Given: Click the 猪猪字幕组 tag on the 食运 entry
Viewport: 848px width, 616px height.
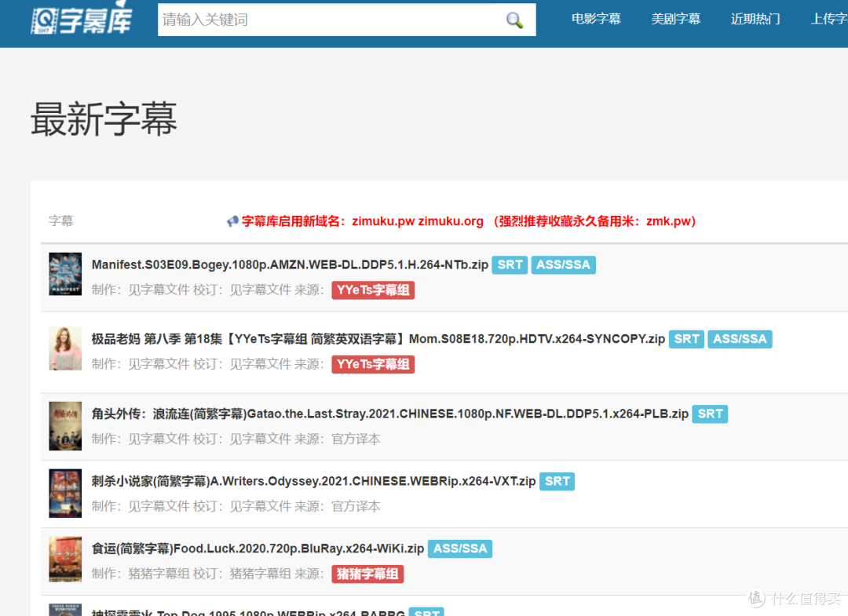Looking at the screenshot, I should [367, 574].
